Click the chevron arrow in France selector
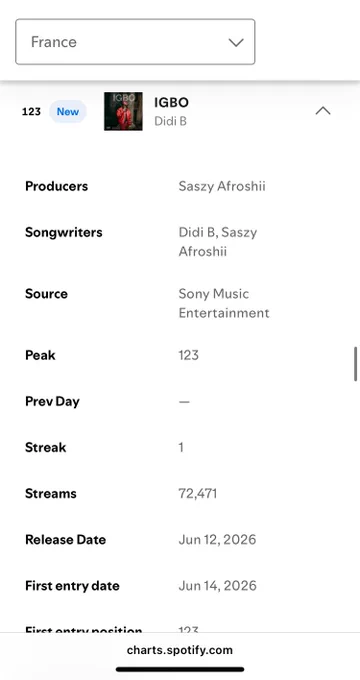 tap(236, 42)
